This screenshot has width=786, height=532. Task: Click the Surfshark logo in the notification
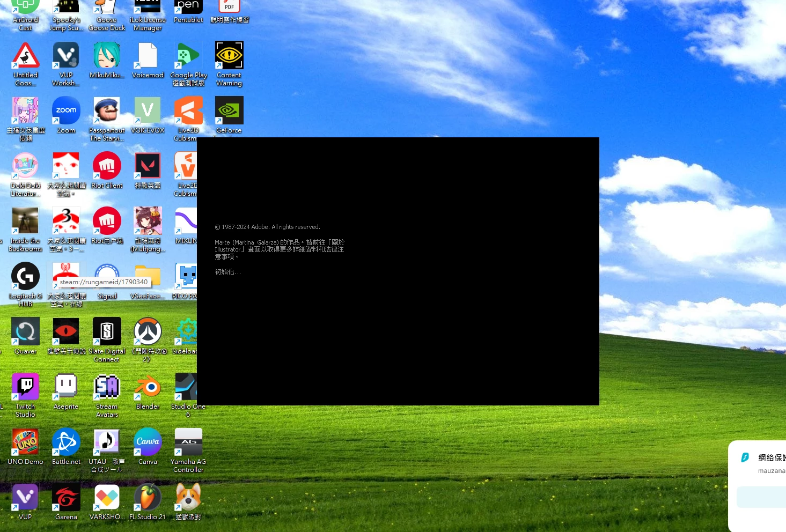coord(745,457)
